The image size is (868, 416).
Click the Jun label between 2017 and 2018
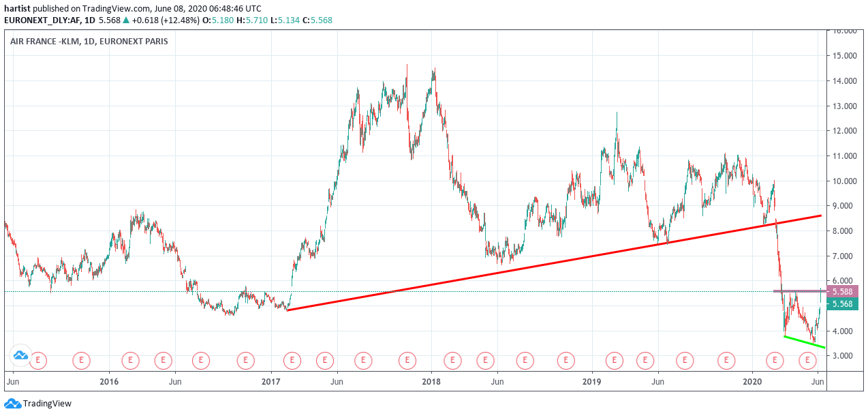coord(337,381)
